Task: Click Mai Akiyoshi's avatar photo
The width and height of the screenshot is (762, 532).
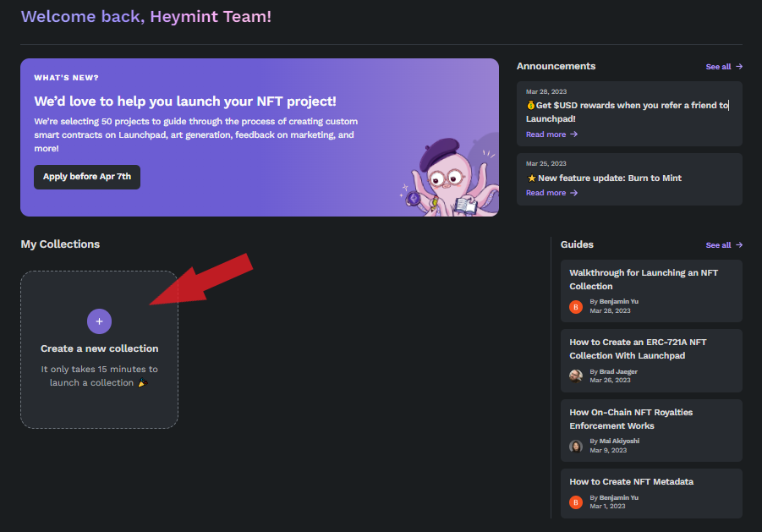Action: pyautogui.click(x=576, y=446)
